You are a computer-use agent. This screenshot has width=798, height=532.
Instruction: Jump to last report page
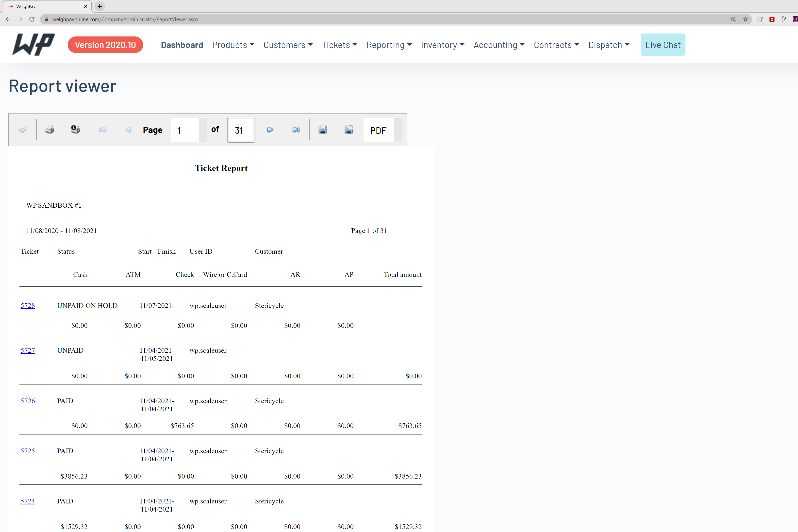click(x=296, y=130)
